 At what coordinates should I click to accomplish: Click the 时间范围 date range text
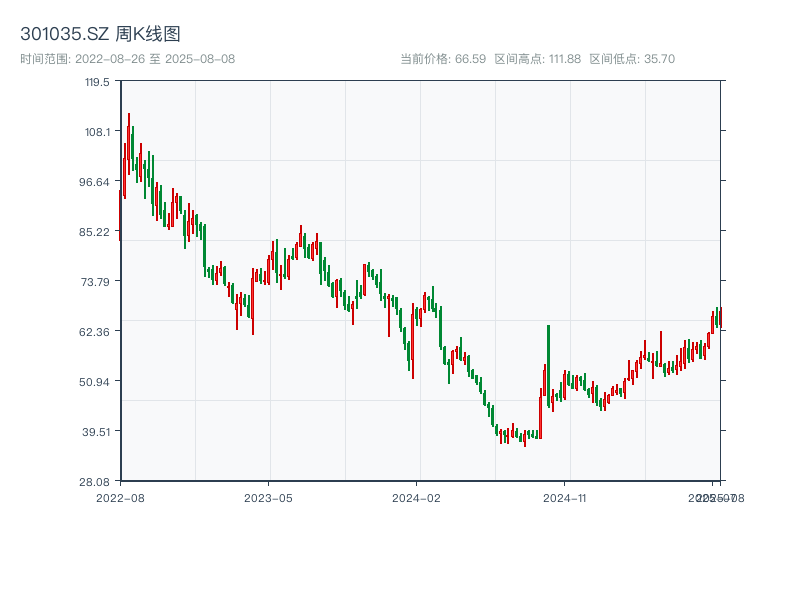pyautogui.click(x=128, y=59)
